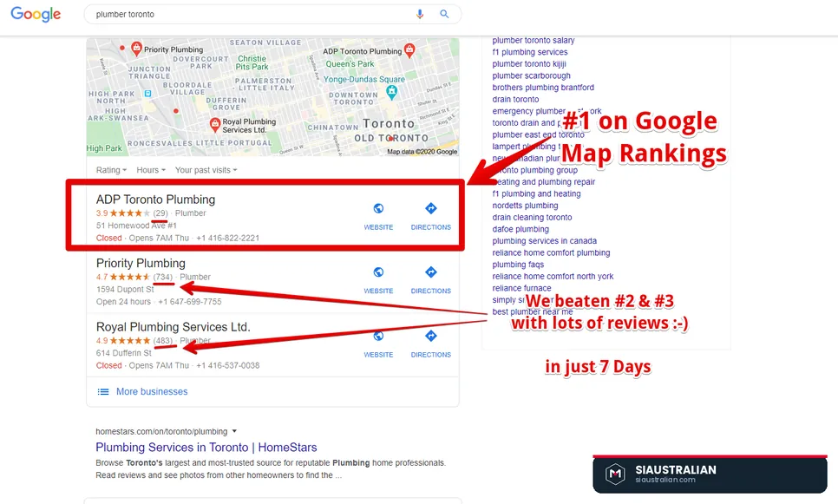Click the Toronto map thumbnail
838x504 pixels.
[272, 97]
